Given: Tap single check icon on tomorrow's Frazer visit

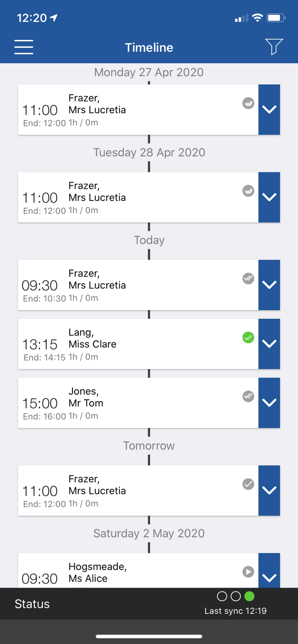Looking at the screenshot, I should (x=248, y=484).
